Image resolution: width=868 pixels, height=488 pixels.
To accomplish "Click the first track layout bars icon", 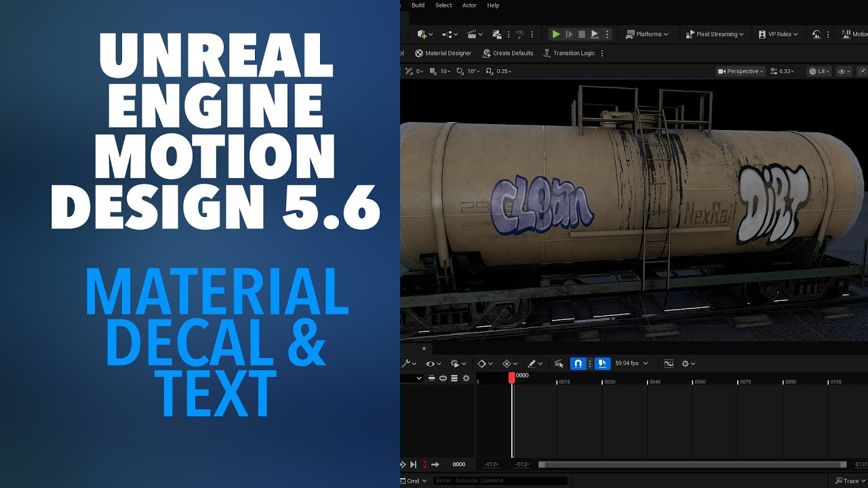I will coord(432,378).
